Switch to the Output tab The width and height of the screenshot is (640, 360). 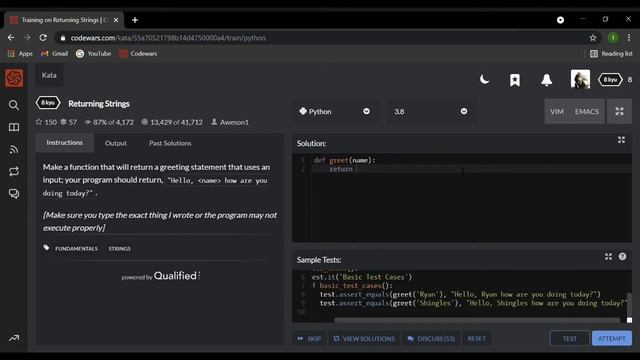click(116, 143)
